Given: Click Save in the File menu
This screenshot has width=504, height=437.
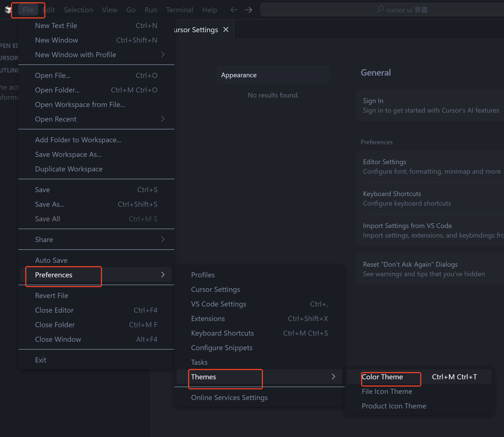Looking at the screenshot, I should pos(96,190).
